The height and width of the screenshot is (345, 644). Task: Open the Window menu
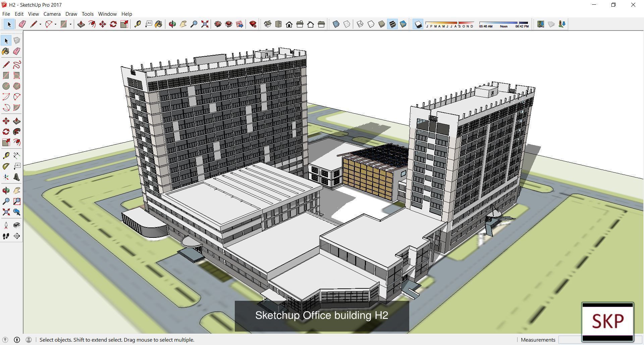pos(107,14)
